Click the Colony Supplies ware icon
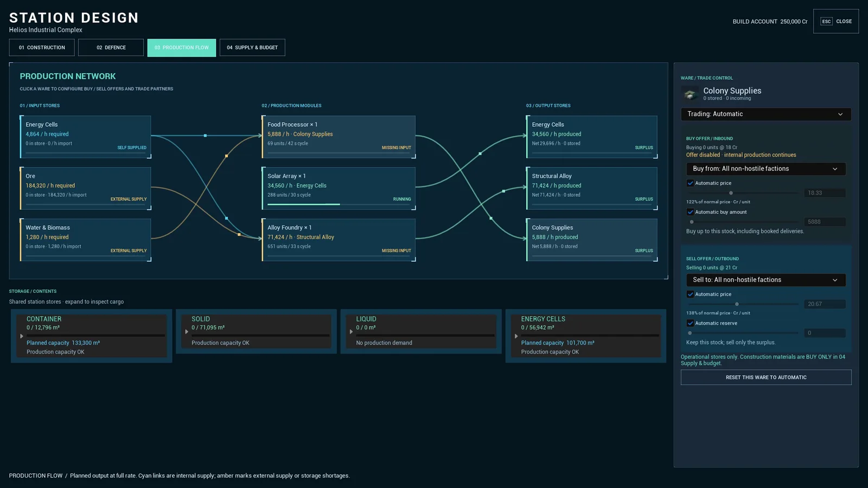 tap(690, 94)
